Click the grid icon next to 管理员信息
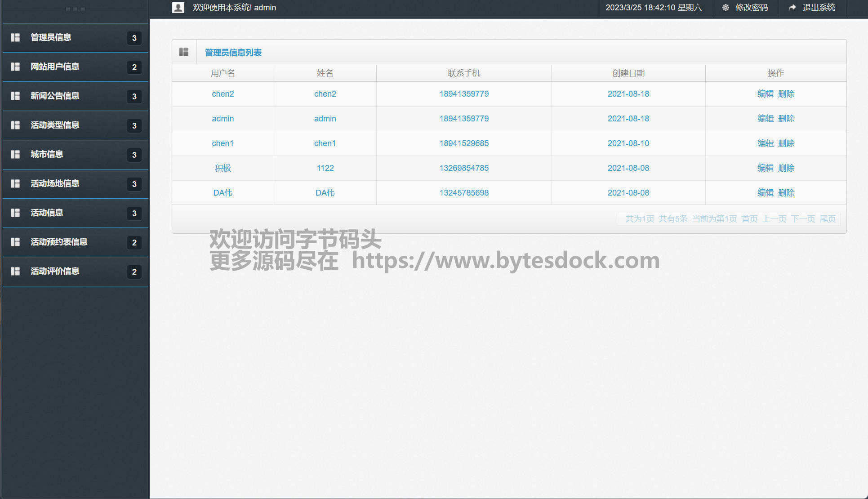This screenshot has width=868, height=499. [15, 37]
